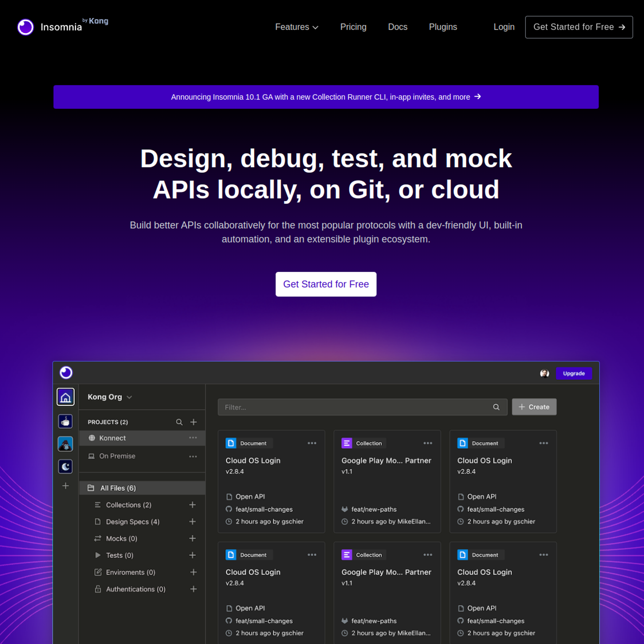Click the Filter input field
Screen dimensions: 644x644
point(362,407)
